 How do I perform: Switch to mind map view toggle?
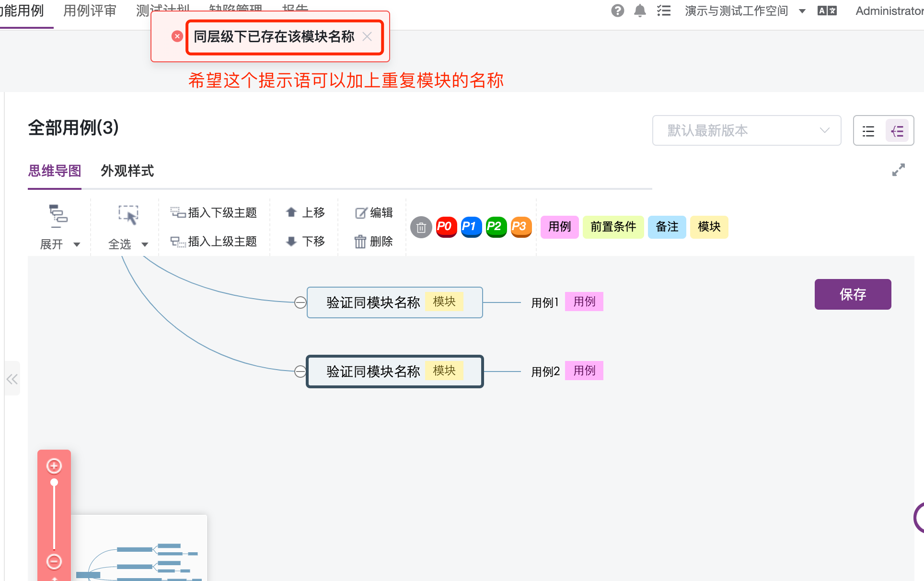click(x=897, y=131)
